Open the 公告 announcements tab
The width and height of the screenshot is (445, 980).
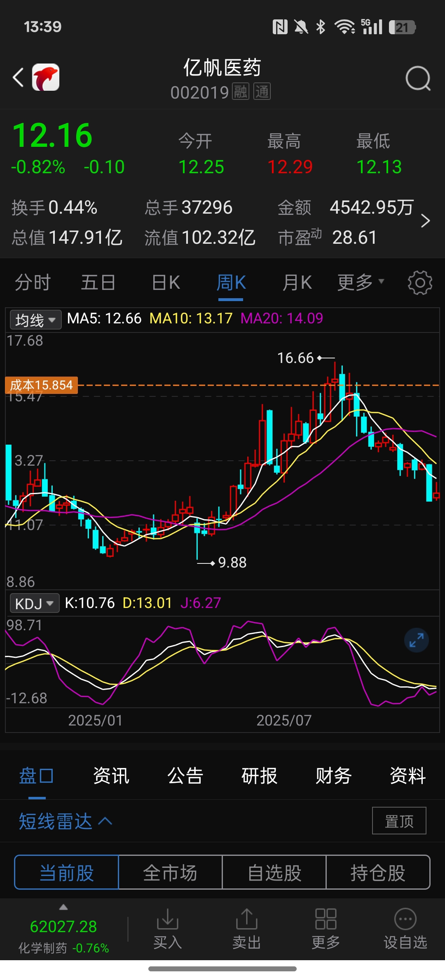pyautogui.click(x=185, y=776)
